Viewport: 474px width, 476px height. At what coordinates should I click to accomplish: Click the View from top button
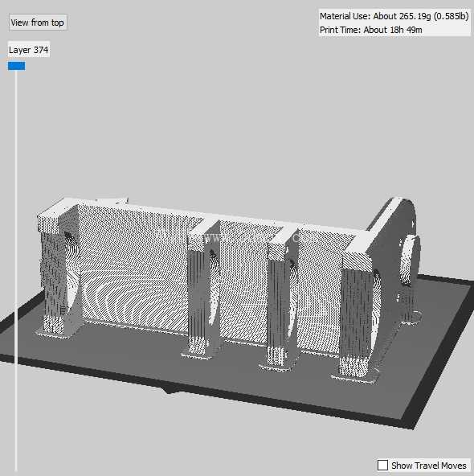pos(38,23)
